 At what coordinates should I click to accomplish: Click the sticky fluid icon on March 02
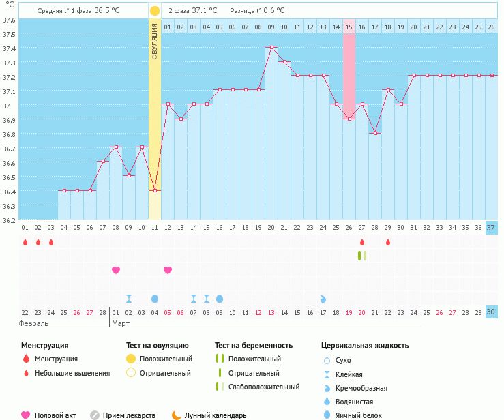(x=129, y=299)
